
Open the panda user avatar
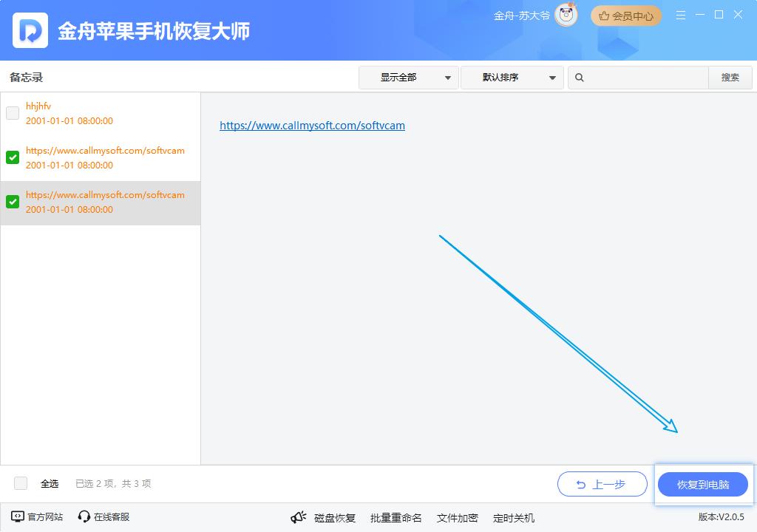point(566,16)
